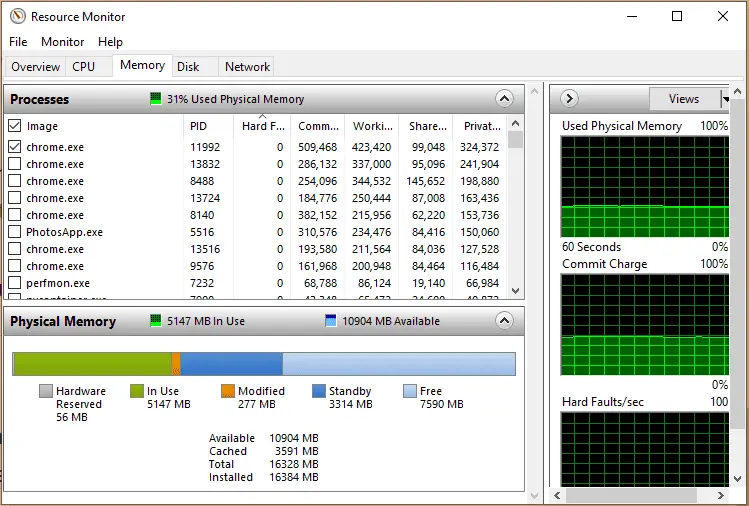Click graphs pane vertical scroll down arrow

(x=737, y=478)
